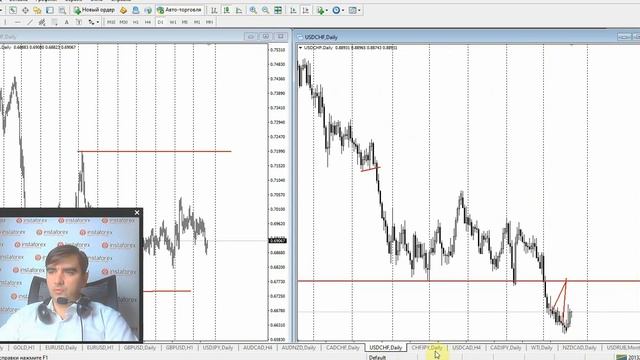Open the Navigator panel icon
640x360 pixels.
(x=37, y=10)
